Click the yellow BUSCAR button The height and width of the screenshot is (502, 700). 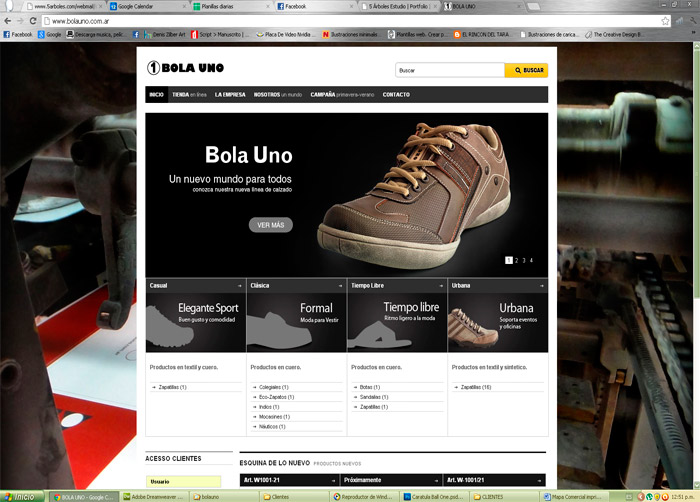click(x=526, y=71)
